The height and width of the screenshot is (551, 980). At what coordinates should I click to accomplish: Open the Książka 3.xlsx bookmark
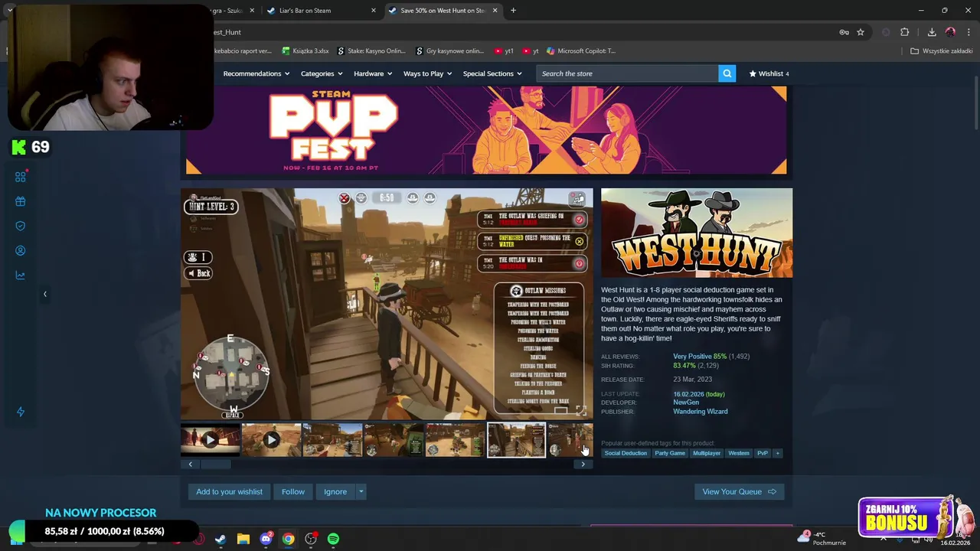305,51
